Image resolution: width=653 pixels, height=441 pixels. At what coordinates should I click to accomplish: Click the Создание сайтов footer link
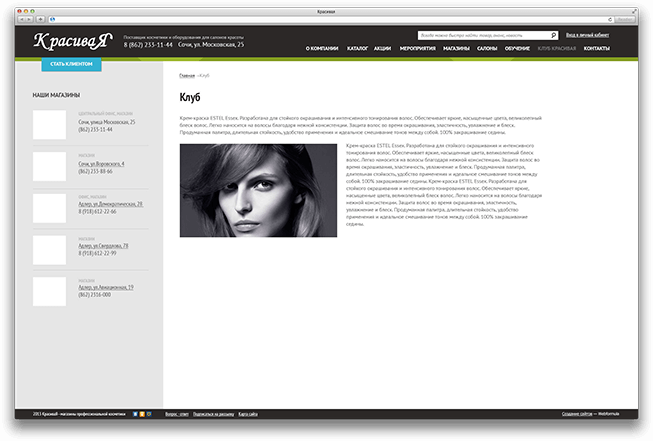[x=577, y=414]
